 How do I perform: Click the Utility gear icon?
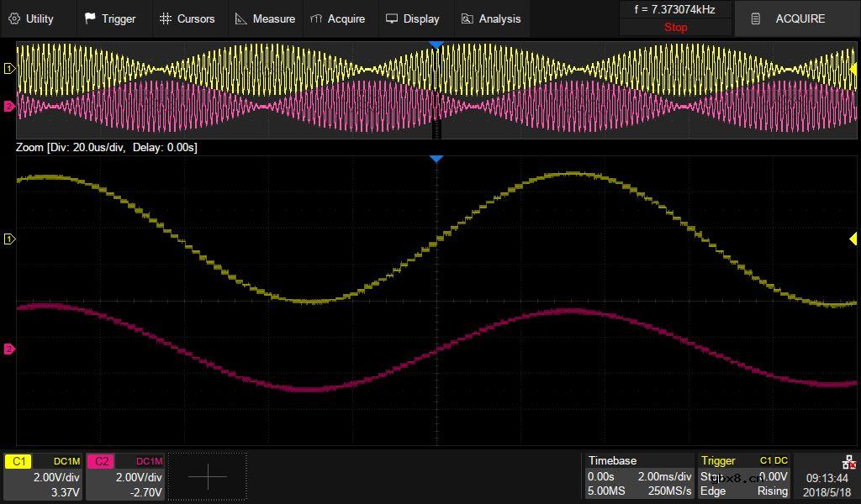13,18
